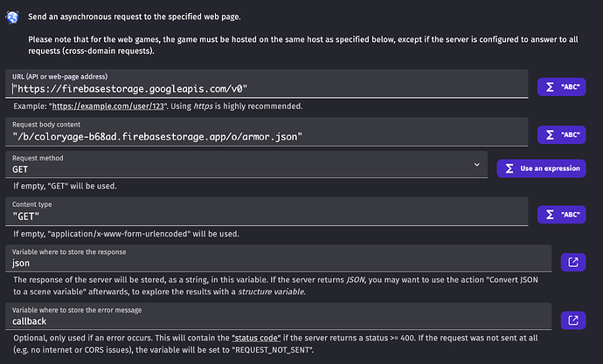Open expression editor for request body content
This screenshot has width=603, height=364.
click(x=561, y=134)
